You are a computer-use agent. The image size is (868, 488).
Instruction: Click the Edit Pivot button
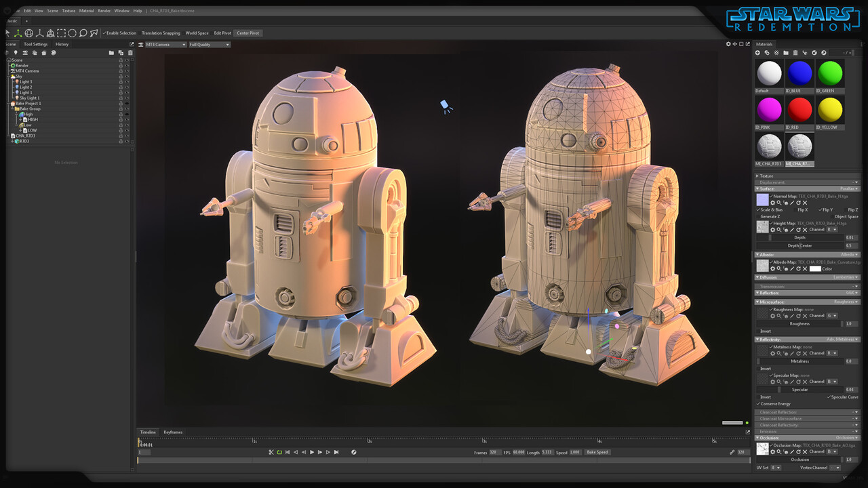click(222, 33)
